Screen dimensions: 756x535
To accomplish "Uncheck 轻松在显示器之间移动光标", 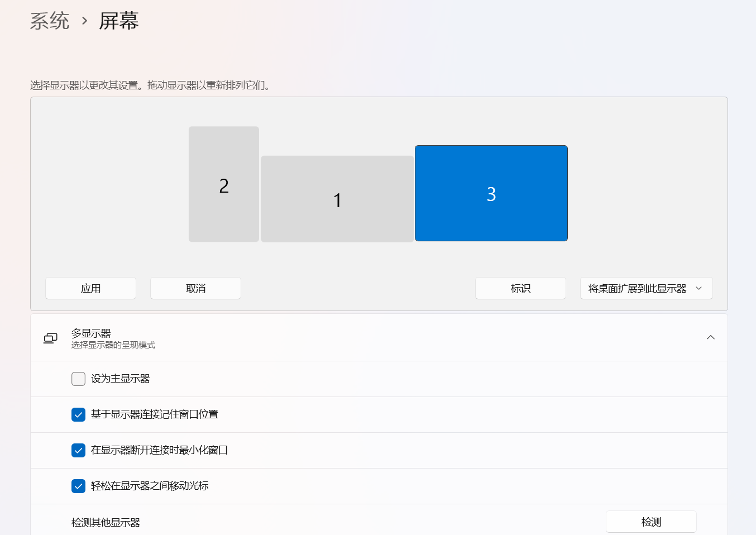I will [x=78, y=486].
